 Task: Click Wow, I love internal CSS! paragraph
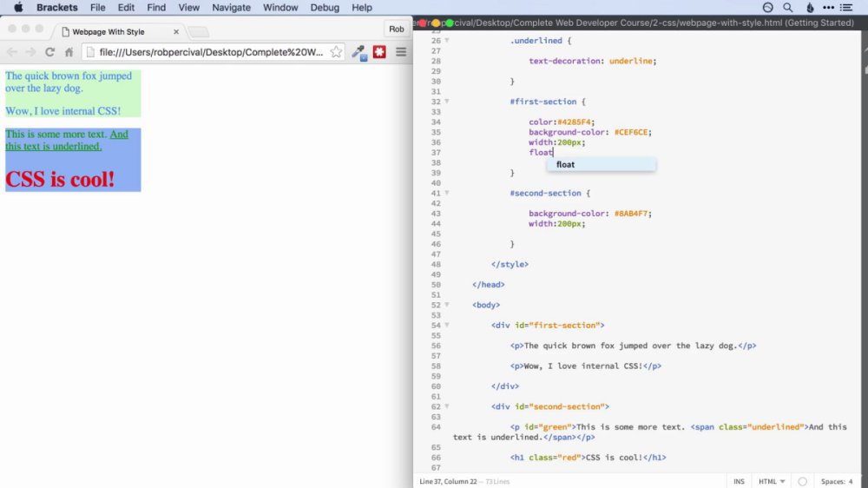click(63, 111)
